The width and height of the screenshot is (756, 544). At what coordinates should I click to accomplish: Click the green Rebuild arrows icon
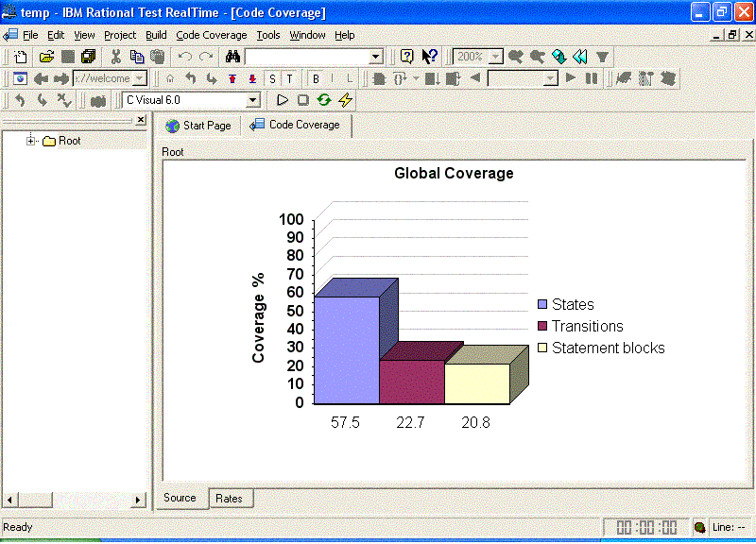[324, 100]
